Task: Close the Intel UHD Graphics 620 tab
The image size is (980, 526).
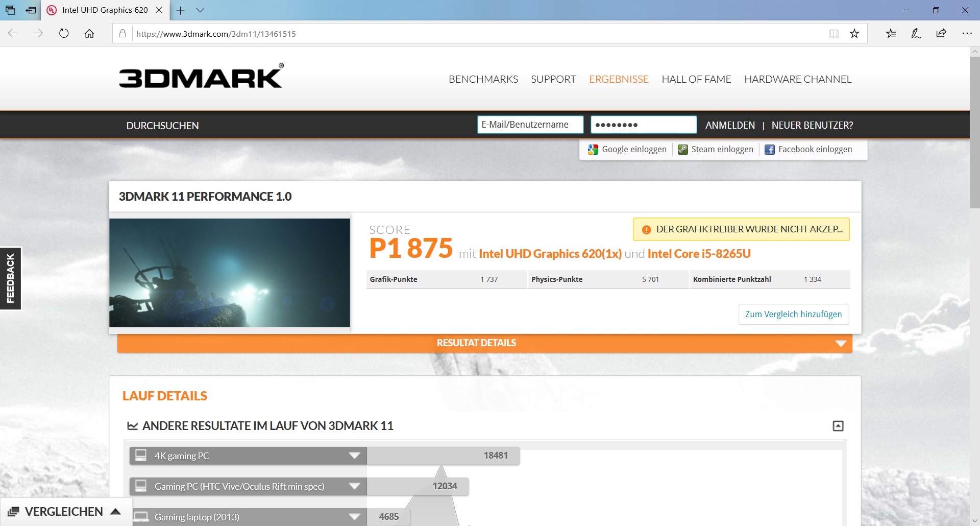Action: pyautogui.click(x=159, y=10)
